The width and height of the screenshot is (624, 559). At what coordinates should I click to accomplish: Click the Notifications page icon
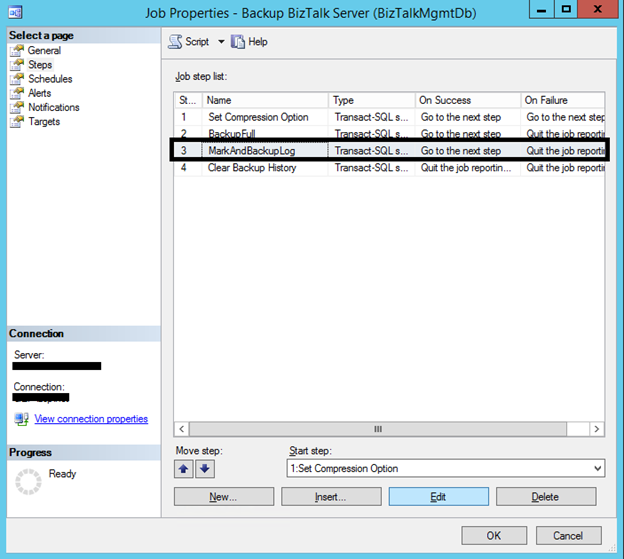[x=17, y=107]
